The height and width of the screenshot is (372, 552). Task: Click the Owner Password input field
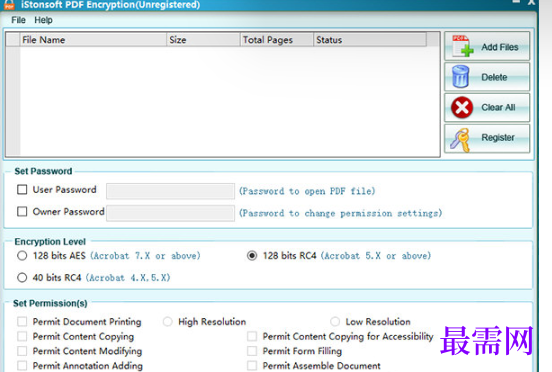(x=170, y=213)
